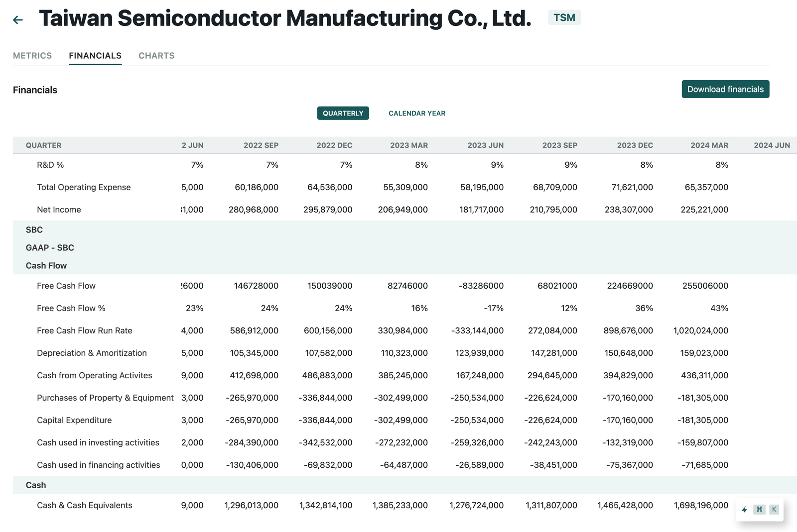797x532 pixels.
Task: Collapse the GAAP - SBC section
Action: click(50, 247)
